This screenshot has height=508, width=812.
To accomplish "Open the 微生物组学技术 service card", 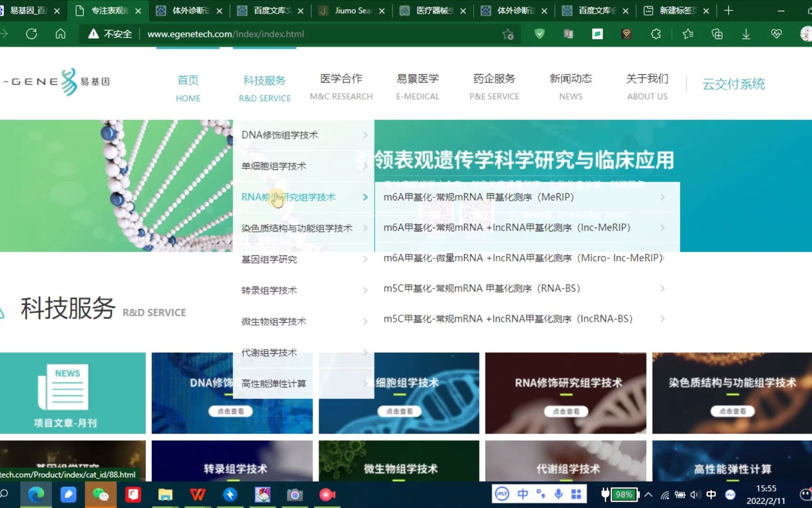I will pos(399,460).
